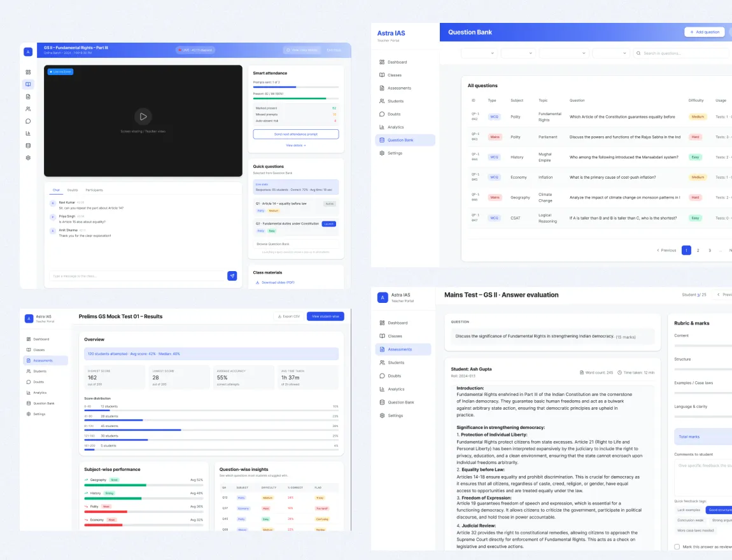Toggle the More case laws needed tag
The width and height of the screenshot is (732, 560).
[695, 531]
